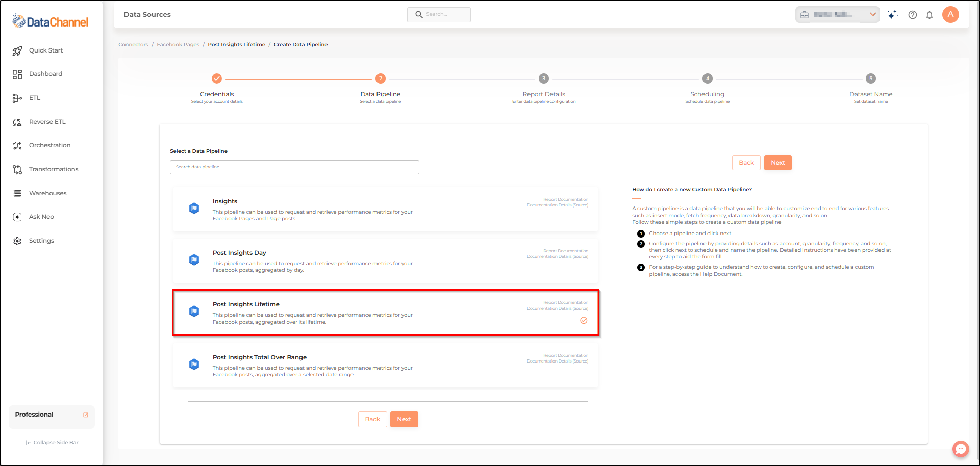The height and width of the screenshot is (466, 980).
Task: Open Orchestration sidebar icon
Action: [x=17, y=146]
